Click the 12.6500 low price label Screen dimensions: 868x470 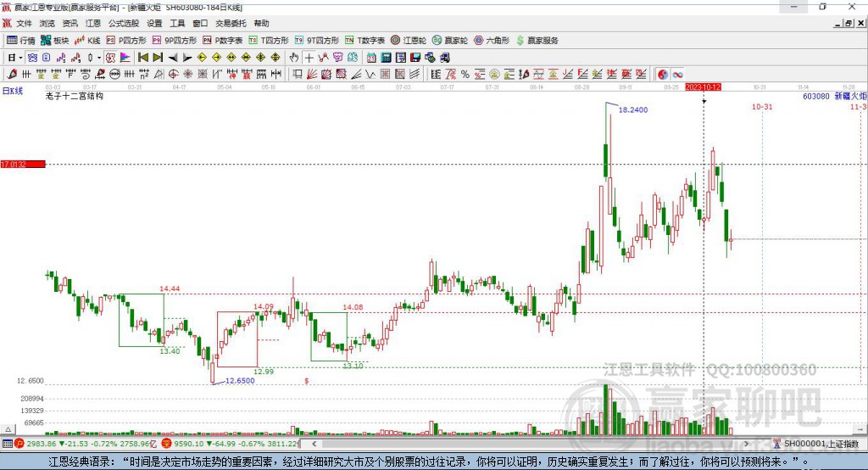(x=240, y=381)
